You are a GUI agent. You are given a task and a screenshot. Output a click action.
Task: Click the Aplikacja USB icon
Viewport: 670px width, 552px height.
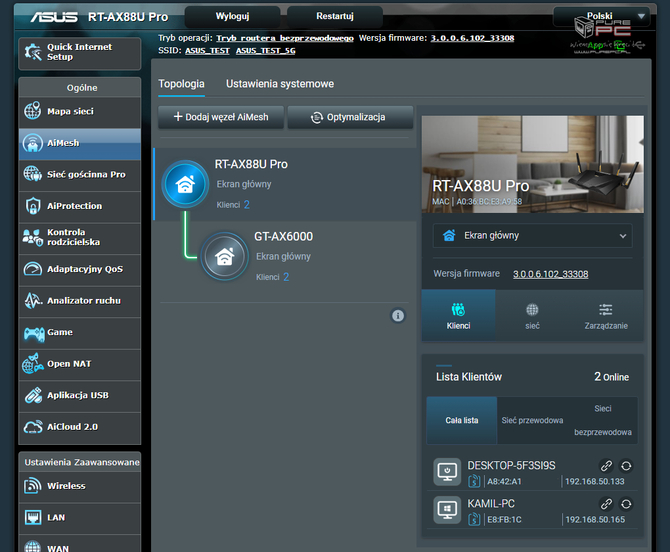[33, 395]
